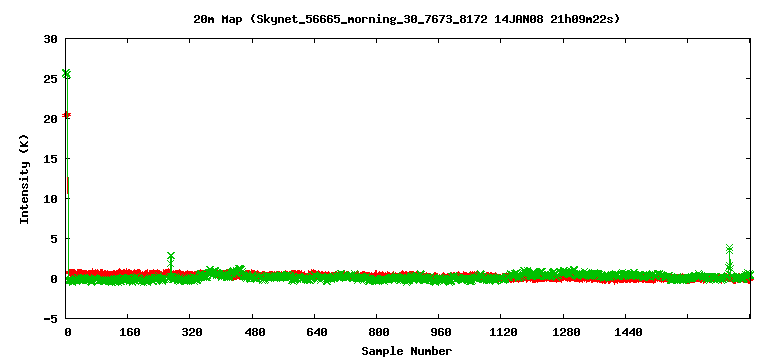Click the y-axis tick label 30
This screenshot has height=360, width=768.
pos(51,39)
